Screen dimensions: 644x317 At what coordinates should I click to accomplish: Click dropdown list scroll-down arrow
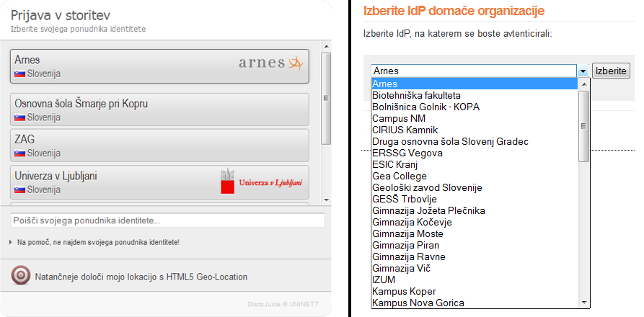tap(583, 303)
